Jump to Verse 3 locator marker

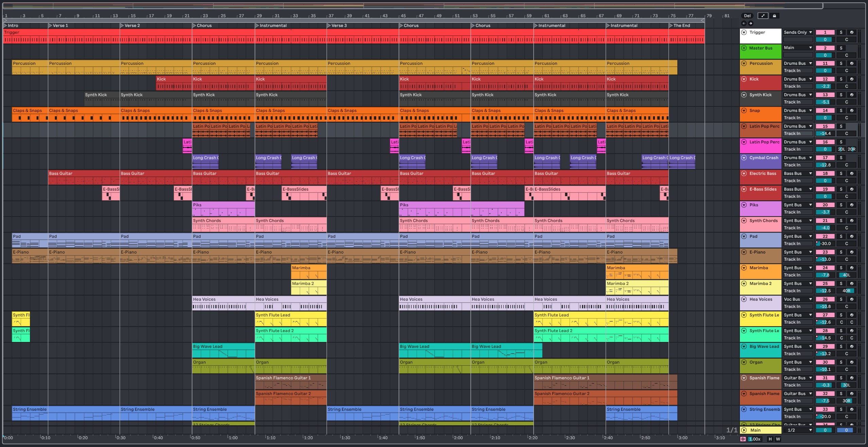(x=328, y=25)
